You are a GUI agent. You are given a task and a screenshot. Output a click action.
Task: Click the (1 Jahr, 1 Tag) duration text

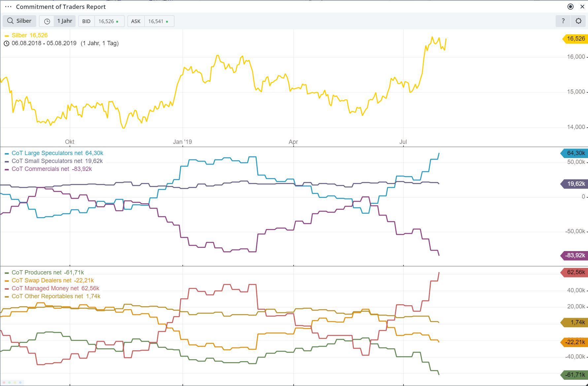coord(100,43)
